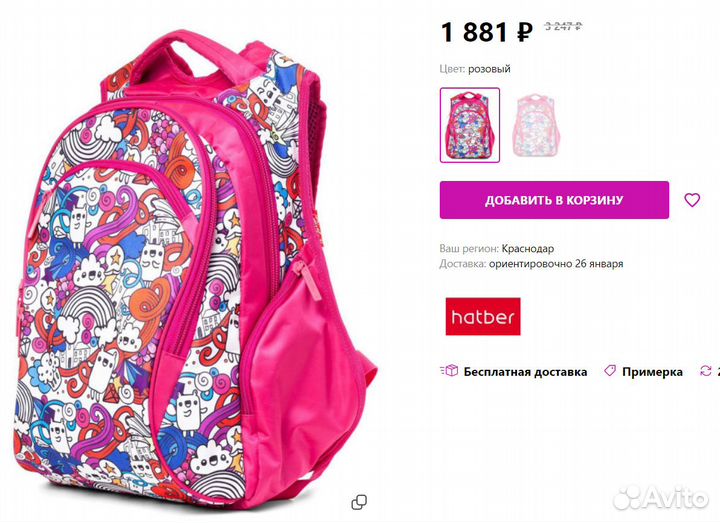The image size is (720, 523).
Task: Enlarge the main backpack product image
Action: pos(195,271)
